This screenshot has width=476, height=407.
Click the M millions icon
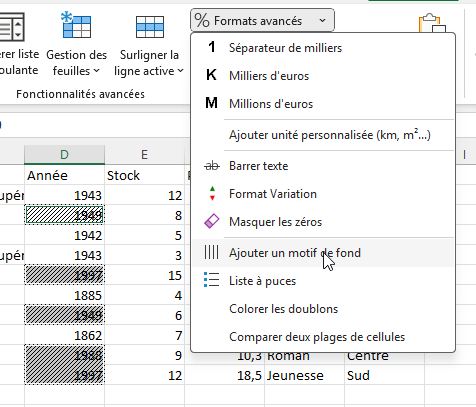(211, 103)
